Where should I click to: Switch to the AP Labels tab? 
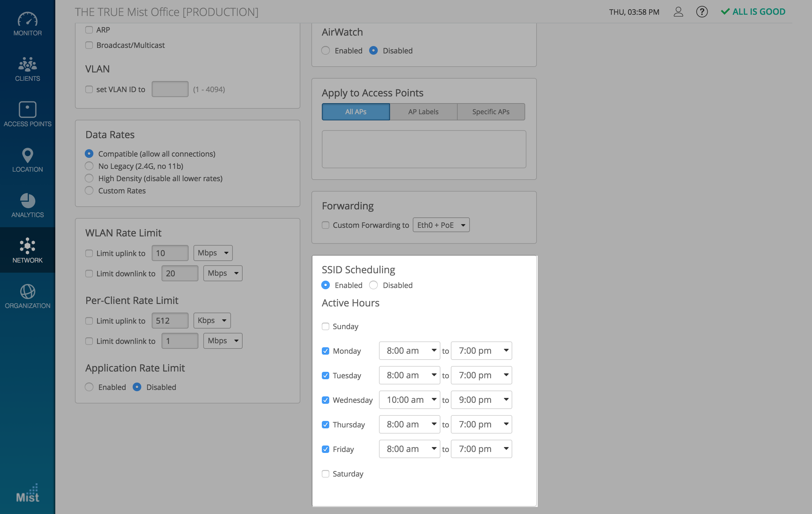click(x=423, y=111)
